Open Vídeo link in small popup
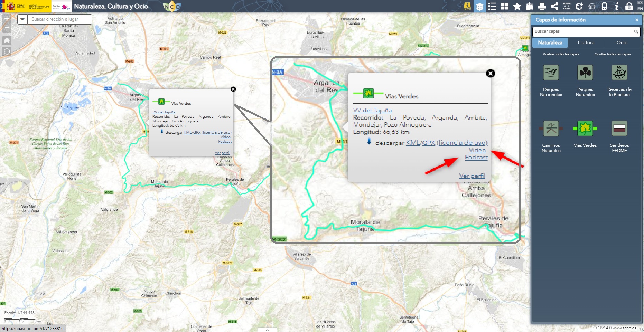644x332 pixels. 225,137
